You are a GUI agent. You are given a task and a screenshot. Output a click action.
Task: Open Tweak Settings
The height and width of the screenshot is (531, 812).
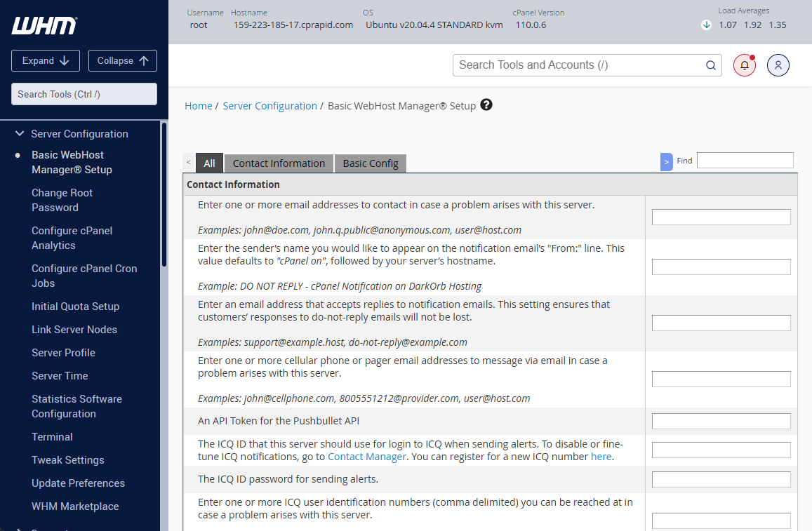click(x=68, y=460)
